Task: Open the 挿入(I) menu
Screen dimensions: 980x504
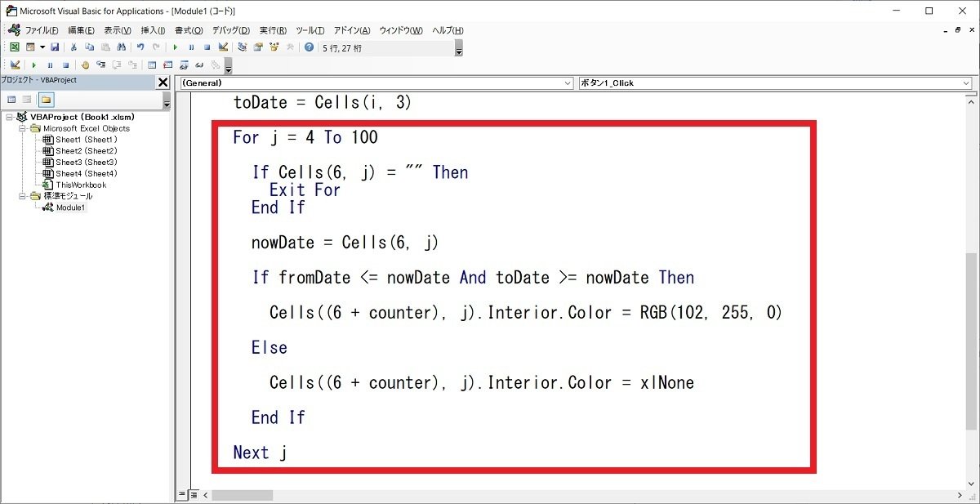Action: click(153, 30)
